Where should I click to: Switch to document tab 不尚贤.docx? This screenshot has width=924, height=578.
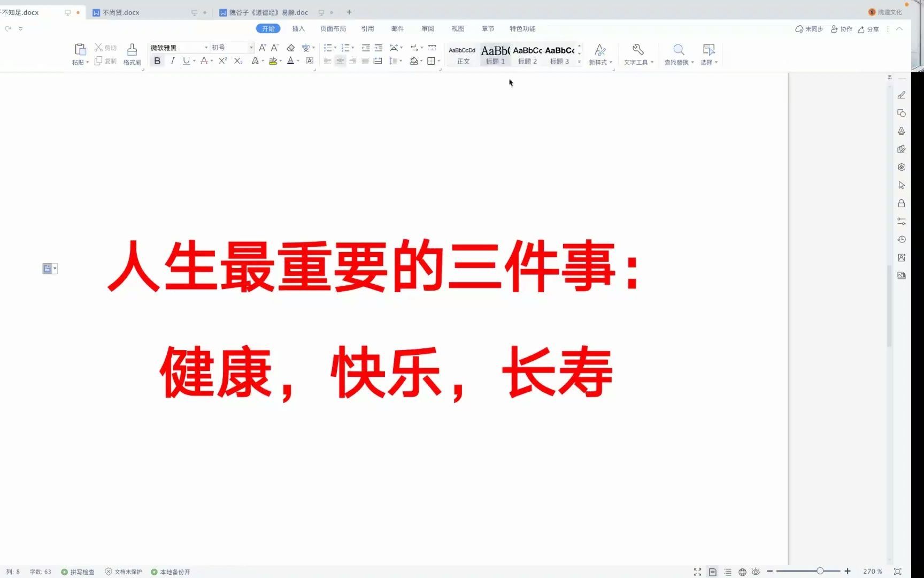pyautogui.click(x=121, y=12)
